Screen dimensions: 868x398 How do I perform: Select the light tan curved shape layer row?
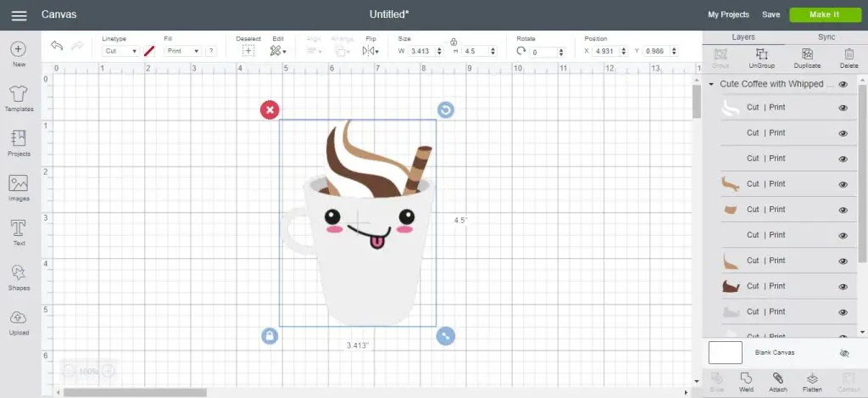coord(789,261)
